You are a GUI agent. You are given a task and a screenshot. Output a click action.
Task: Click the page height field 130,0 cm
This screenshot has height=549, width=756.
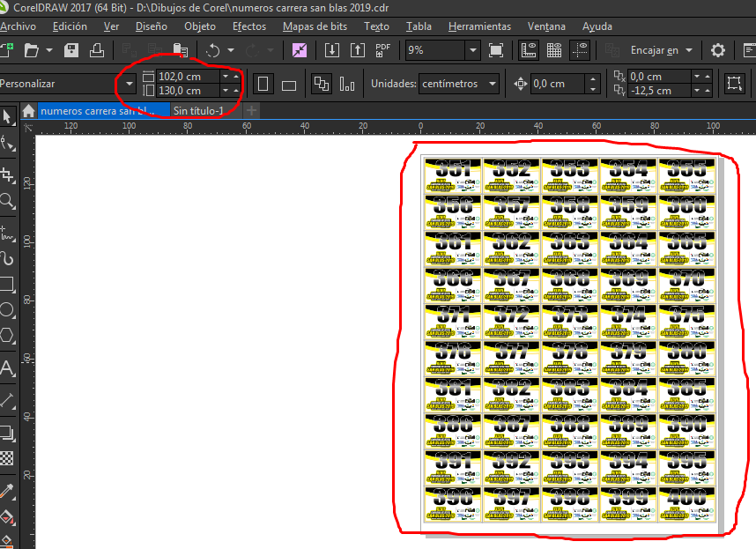coord(188,91)
